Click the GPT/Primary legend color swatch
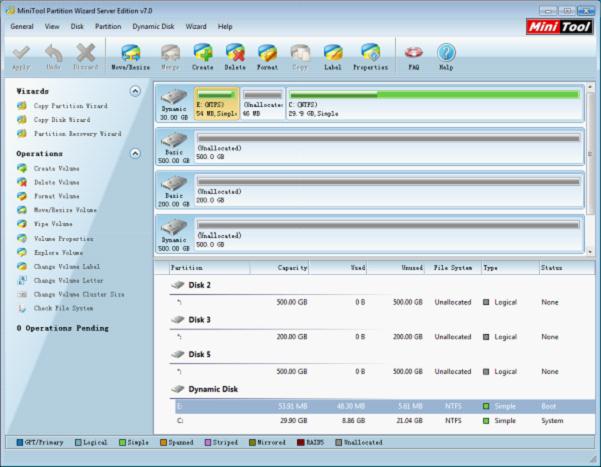Image resolution: width=601 pixels, height=467 pixels. 20,442
